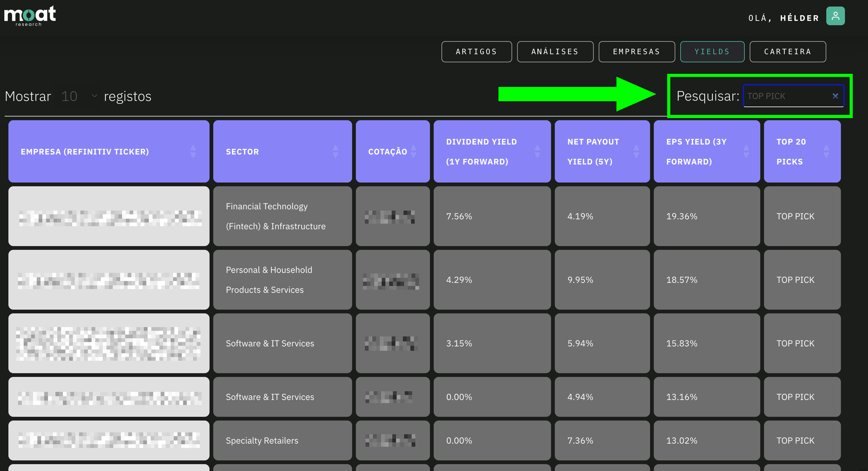Sort by EPS Yield column arrows
This screenshot has height=471, width=868.
click(x=746, y=151)
